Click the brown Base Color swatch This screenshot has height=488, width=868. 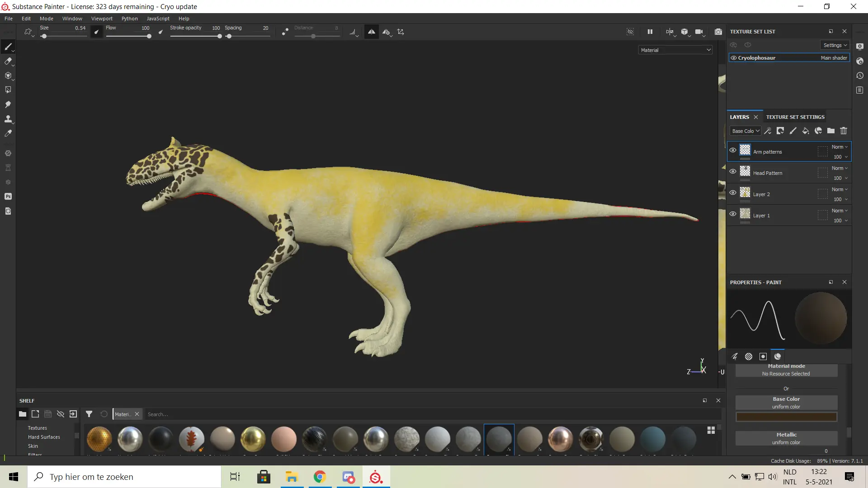[786, 417]
